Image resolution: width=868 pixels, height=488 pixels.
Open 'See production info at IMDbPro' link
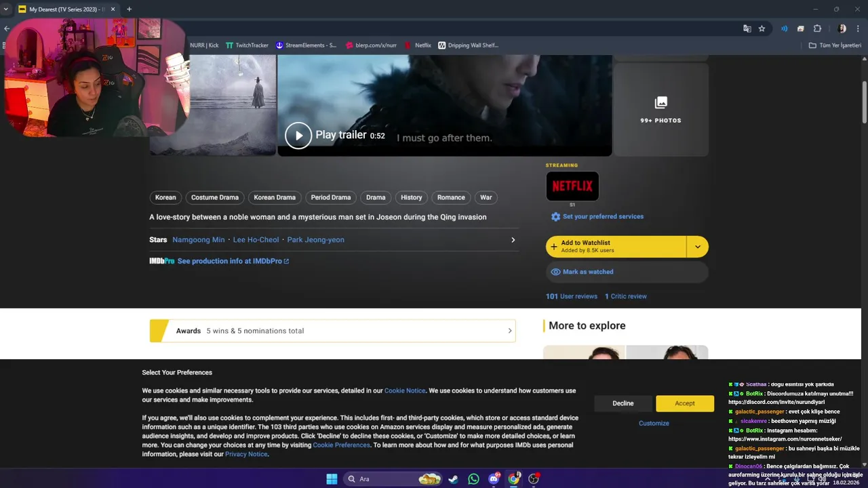[x=233, y=261]
